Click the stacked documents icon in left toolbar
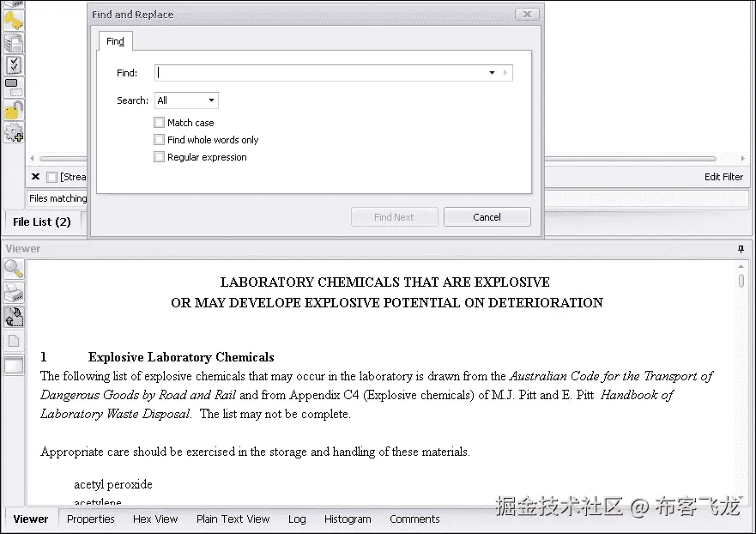This screenshot has height=534, width=756. click(x=14, y=44)
